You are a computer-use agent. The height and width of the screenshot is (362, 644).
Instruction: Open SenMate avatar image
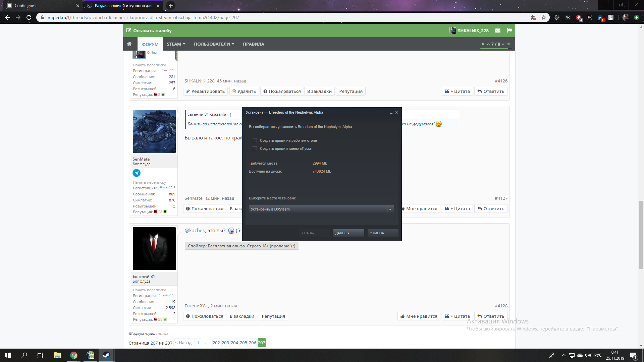tap(154, 131)
